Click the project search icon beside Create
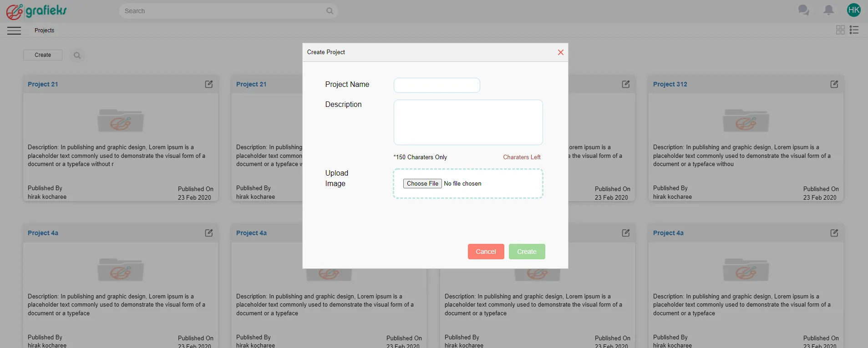Screen dimensions: 868x348 [77, 55]
